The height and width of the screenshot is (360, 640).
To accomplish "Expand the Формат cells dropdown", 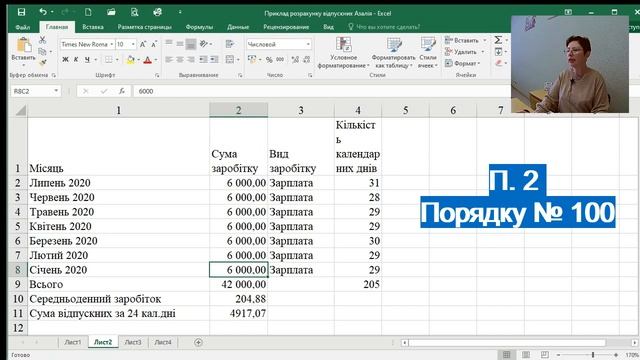I will pos(479,63).
